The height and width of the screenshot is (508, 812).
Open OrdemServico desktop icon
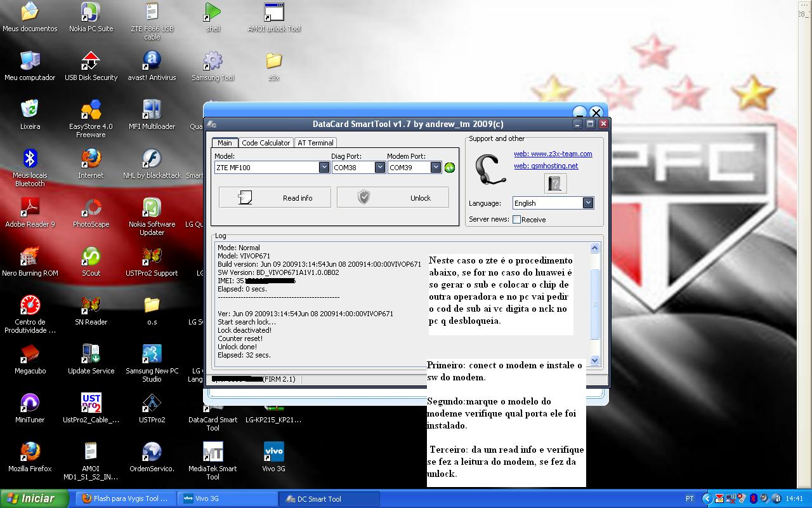[x=152, y=457]
